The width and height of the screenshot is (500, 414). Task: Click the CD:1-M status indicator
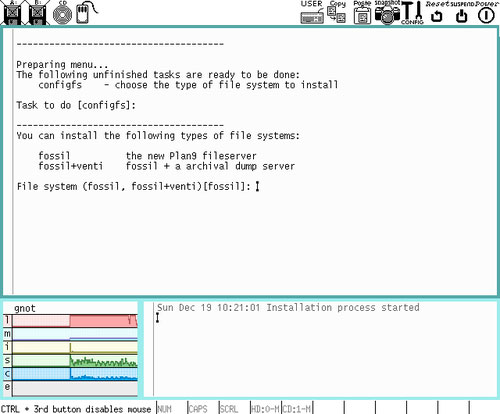point(297,409)
